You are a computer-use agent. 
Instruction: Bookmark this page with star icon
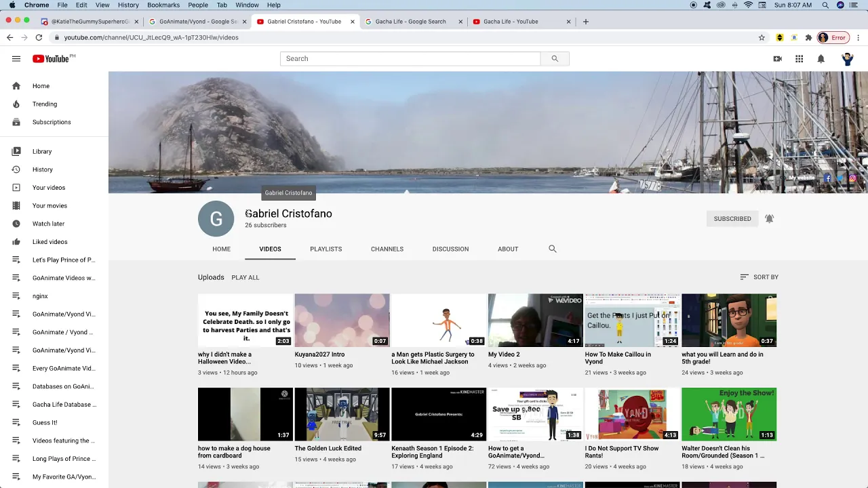pyautogui.click(x=762, y=38)
